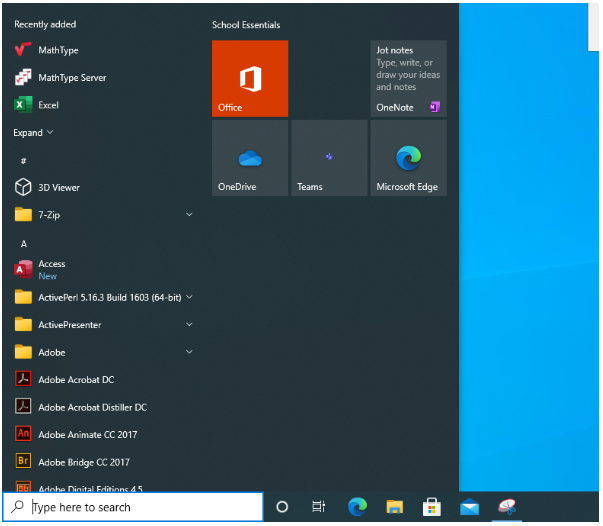The image size is (603, 526).
Task: Open Microsoft Store from taskbar
Action: 432,507
